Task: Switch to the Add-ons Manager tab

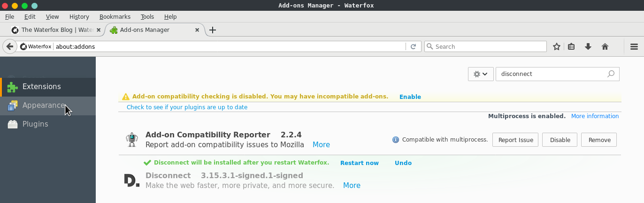Action: tap(155, 30)
